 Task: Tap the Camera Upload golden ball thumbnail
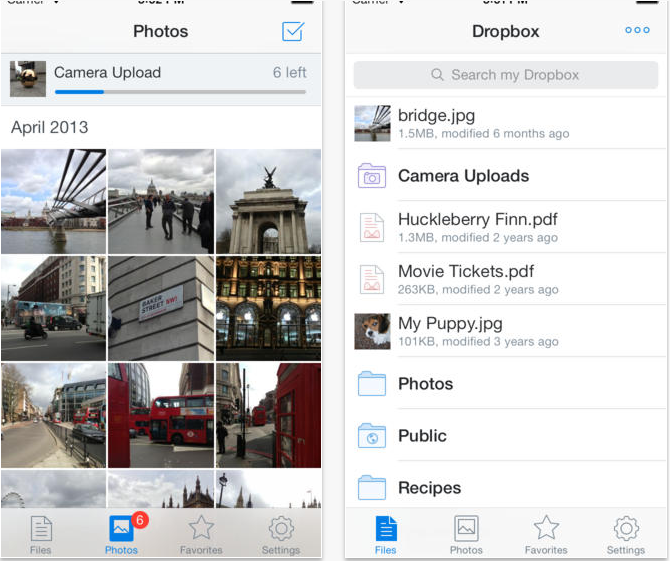click(x=28, y=79)
